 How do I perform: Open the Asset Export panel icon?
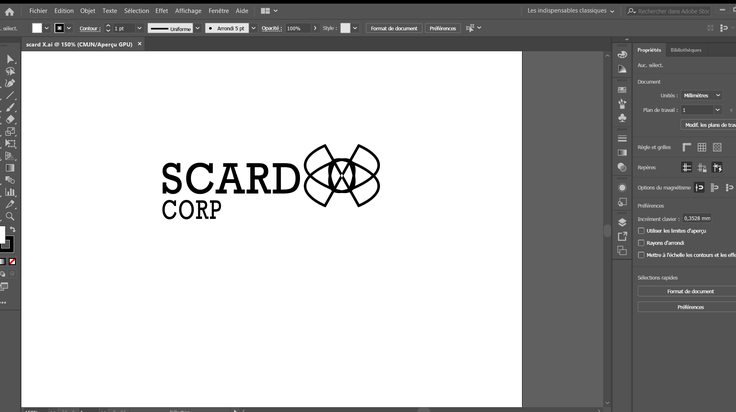click(x=622, y=237)
